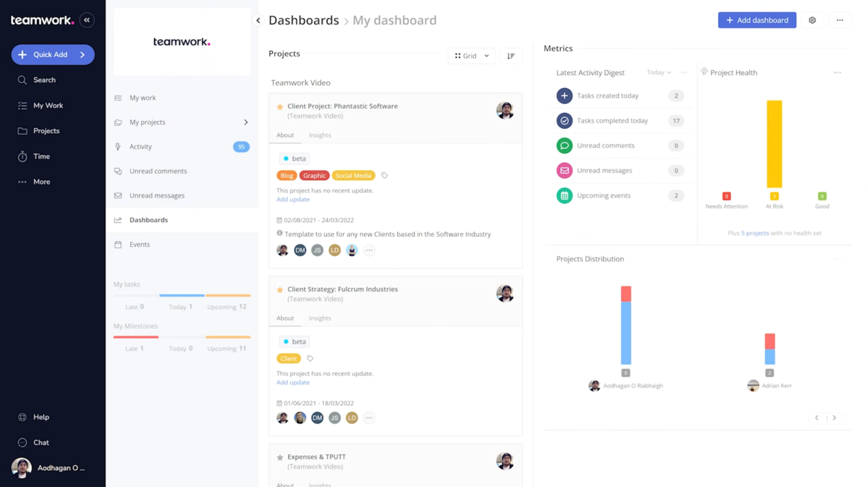Click the Blog tag
Viewport: 868px width, 487px height.
point(287,175)
